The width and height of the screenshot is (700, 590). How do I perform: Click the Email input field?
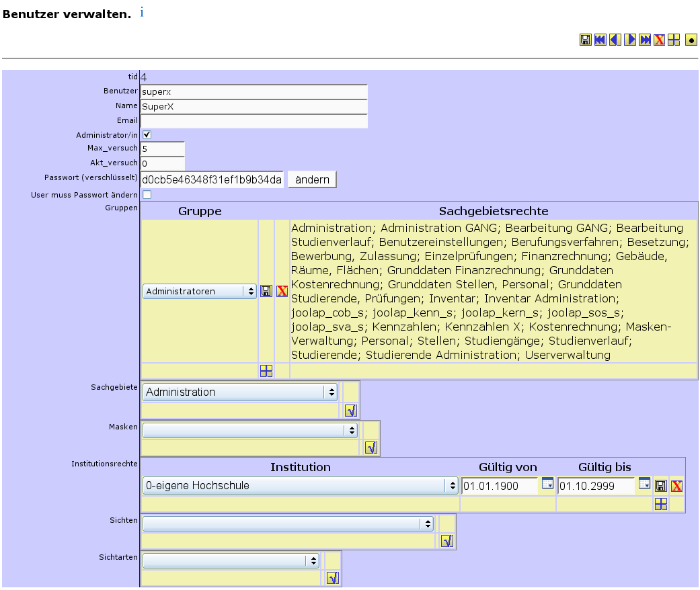pos(254,121)
